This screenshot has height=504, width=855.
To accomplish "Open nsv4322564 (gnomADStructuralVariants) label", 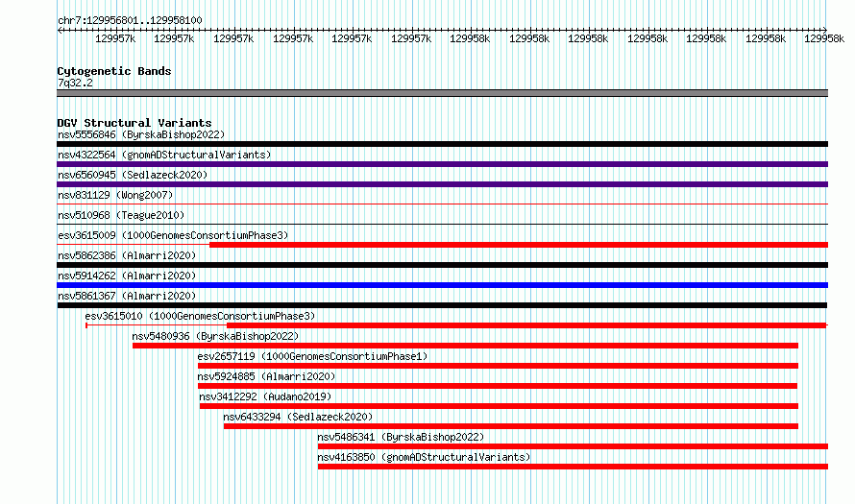I will 164,155.
